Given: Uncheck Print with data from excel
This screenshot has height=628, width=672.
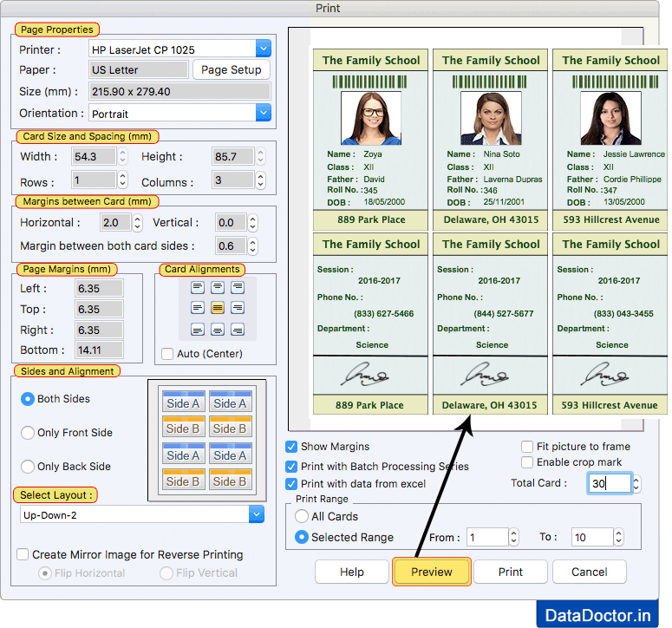Looking at the screenshot, I should (291, 484).
